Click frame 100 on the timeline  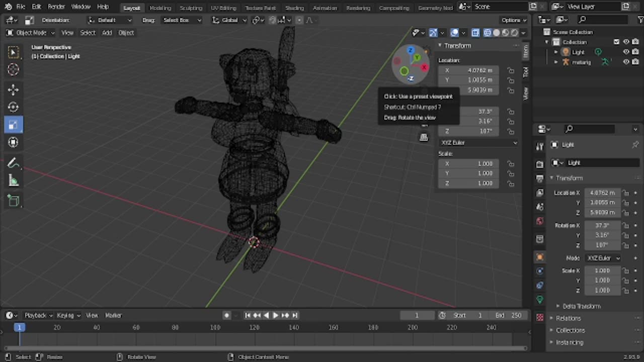pos(215,327)
